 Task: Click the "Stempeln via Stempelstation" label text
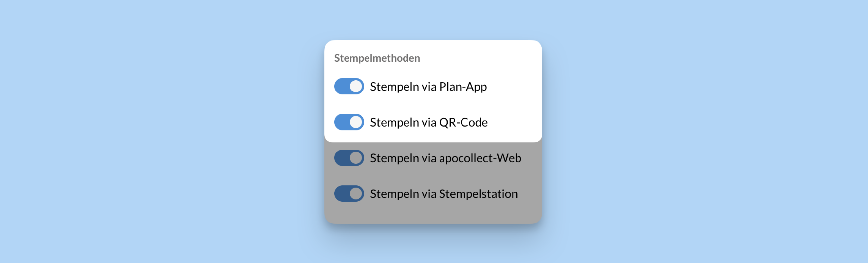click(443, 194)
